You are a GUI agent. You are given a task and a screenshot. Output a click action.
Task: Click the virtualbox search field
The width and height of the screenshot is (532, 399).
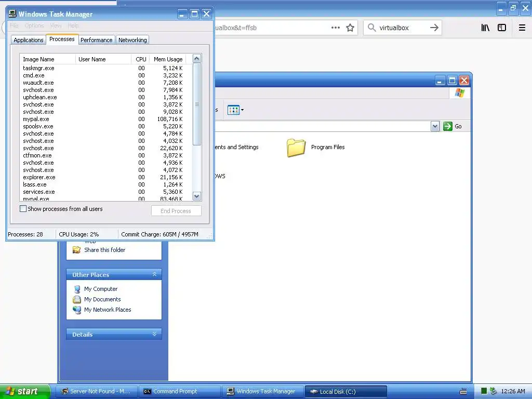click(402, 28)
